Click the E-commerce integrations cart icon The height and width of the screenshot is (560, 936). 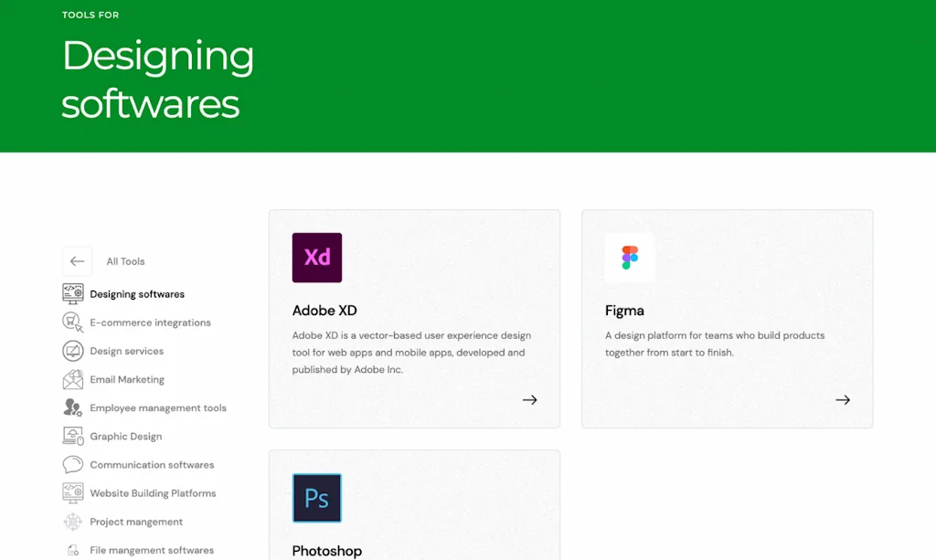click(x=73, y=322)
